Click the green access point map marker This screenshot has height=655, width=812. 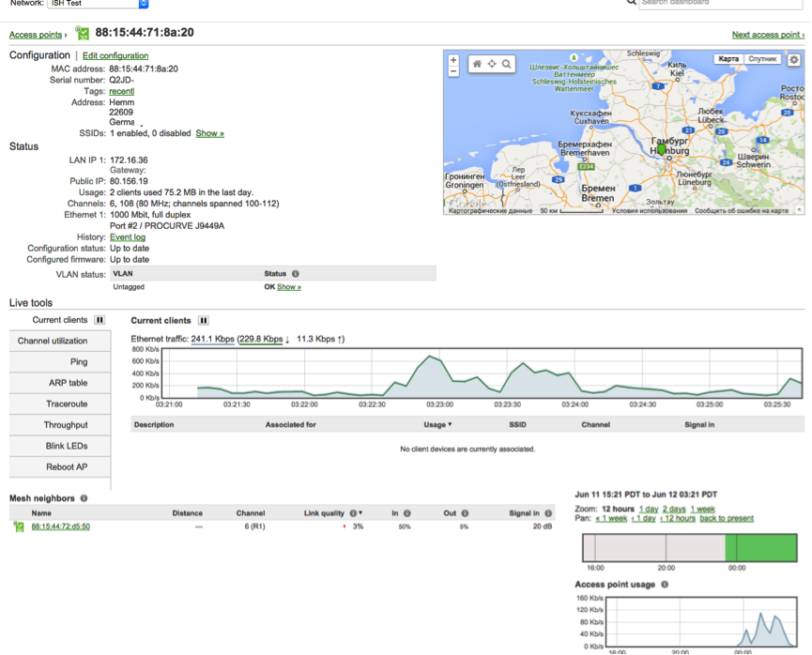[x=661, y=149]
